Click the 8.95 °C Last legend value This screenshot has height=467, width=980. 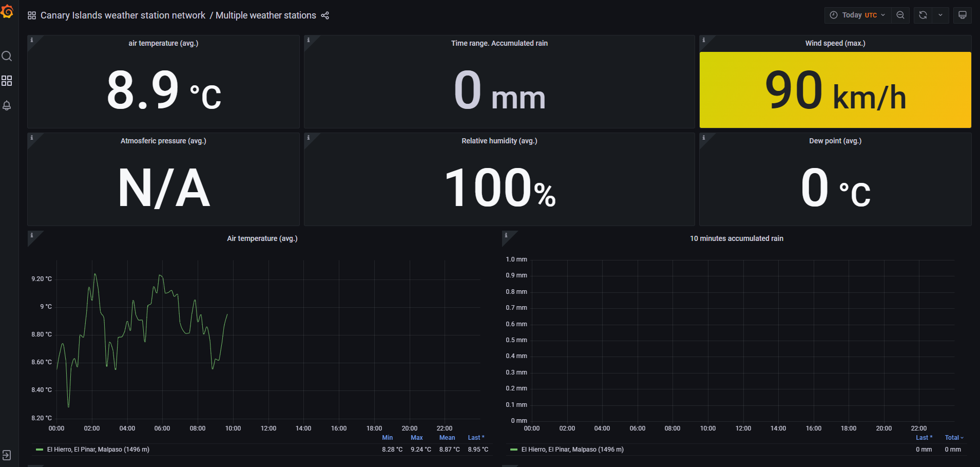pos(478,450)
